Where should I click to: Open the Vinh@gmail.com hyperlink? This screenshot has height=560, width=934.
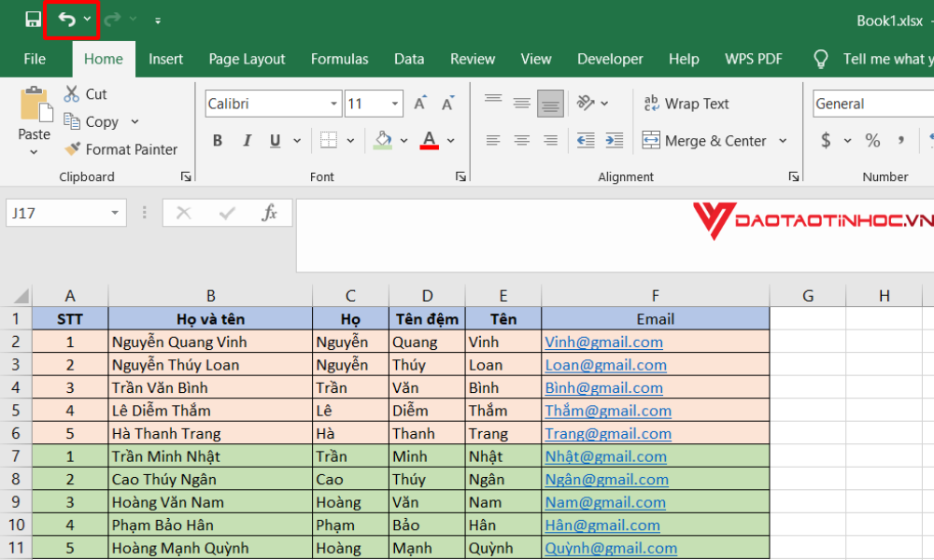coord(603,342)
